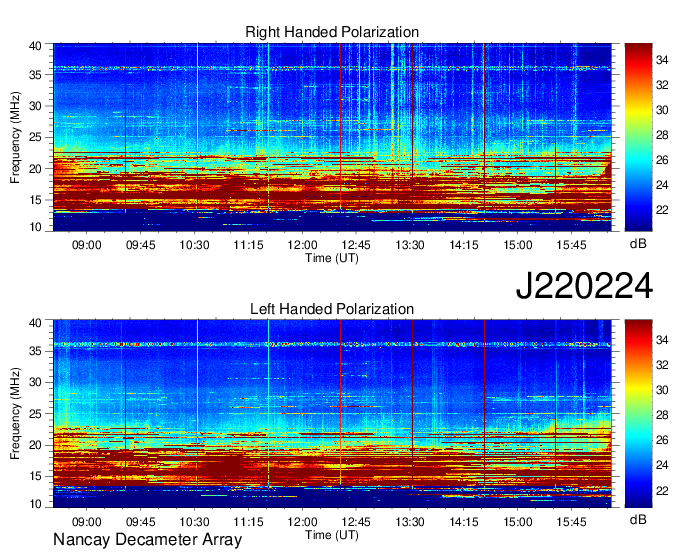Screen dimensions: 680x552
Task: Click 'Time (UT)' label under Right Handed plot
Action: [x=332, y=258]
